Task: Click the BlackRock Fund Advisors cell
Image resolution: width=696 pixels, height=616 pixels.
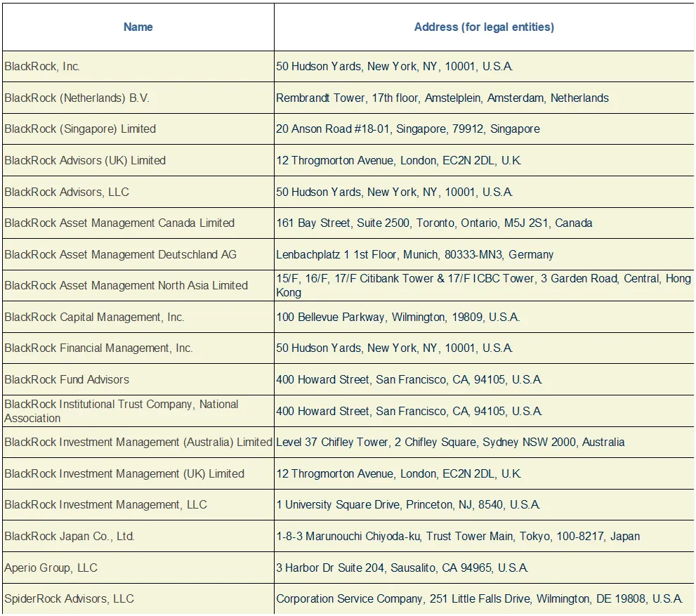Action: 138,379
